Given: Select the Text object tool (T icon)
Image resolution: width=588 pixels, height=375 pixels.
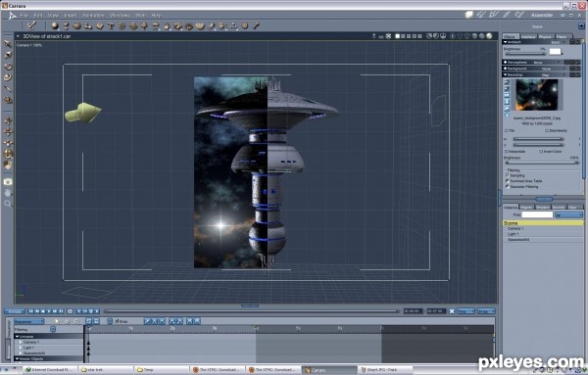Looking at the screenshot, I should click(x=111, y=25).
